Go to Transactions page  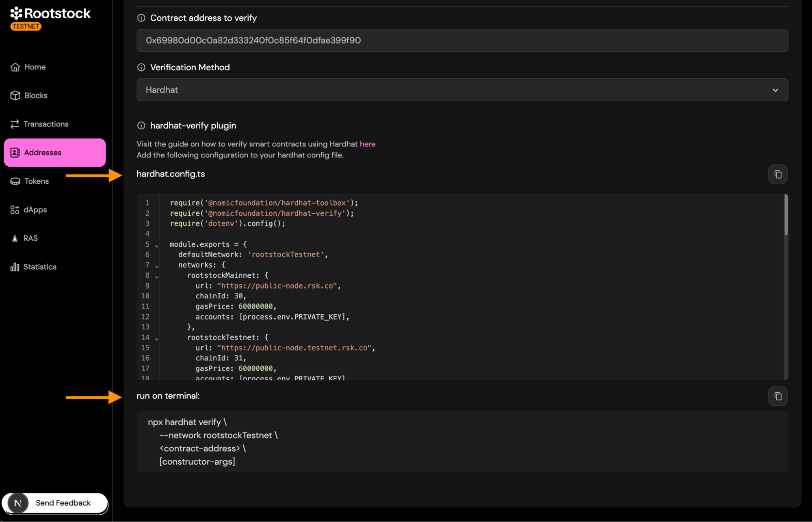[45, 124]
